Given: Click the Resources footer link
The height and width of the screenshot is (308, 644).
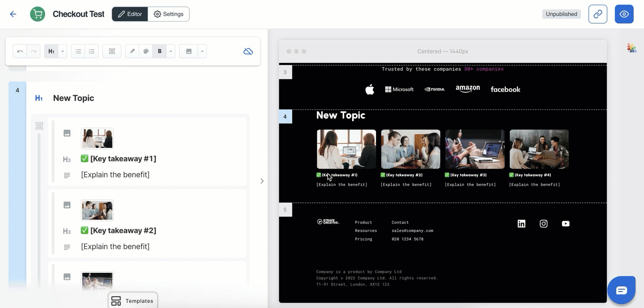Looking at the screenshot, I should [366, 231].
